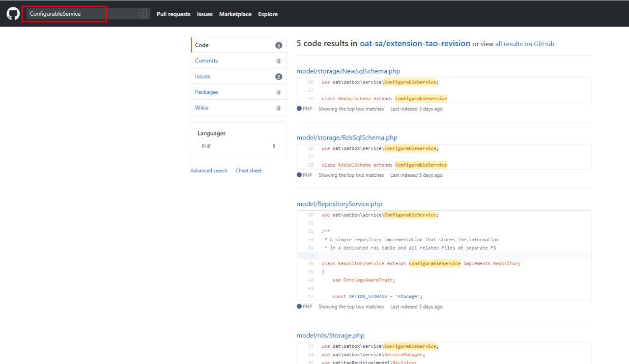Screen dimensions: 629x364
Task: Filter results by PHP language
Action: (238, 146)
